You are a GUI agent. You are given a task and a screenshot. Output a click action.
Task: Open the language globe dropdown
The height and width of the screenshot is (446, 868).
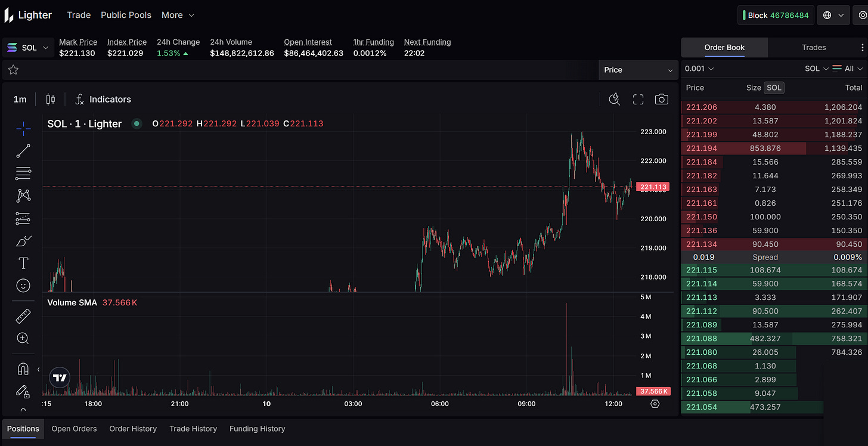pos(833,15)
